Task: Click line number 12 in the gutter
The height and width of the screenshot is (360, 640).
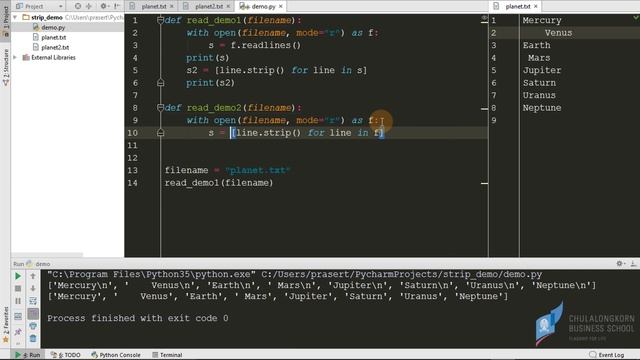Action: pyautogui.click(x=132, y=158)
